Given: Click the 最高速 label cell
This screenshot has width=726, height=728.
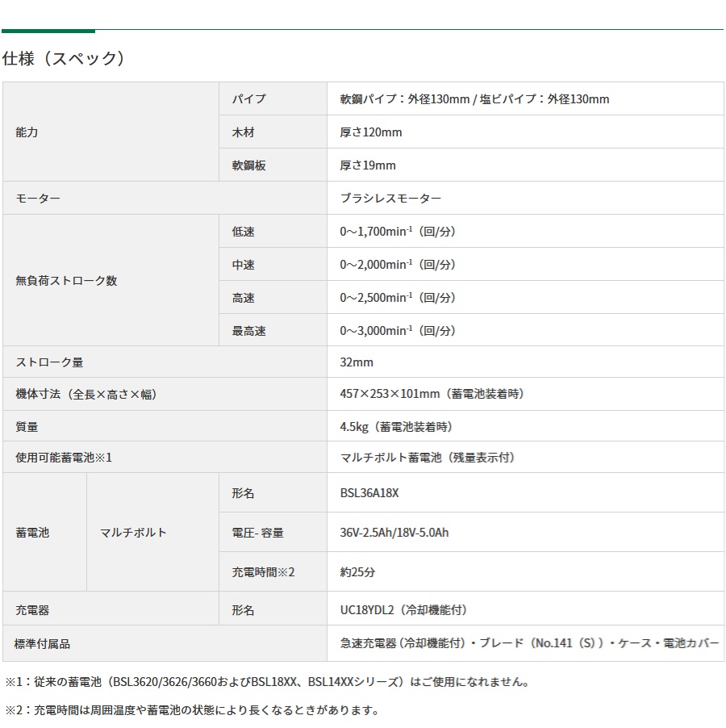Looking at the screenshot, I should (273, 330).
